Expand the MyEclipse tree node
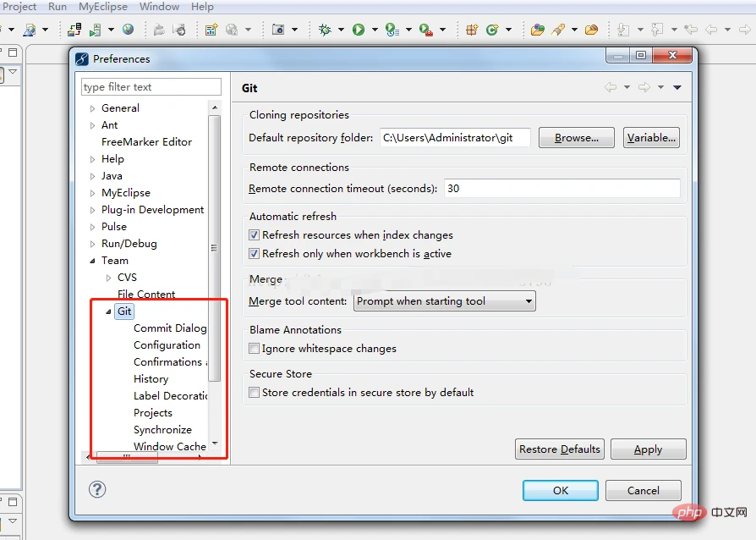The height and width of the screenshot is (540, 756). [92, 193]
